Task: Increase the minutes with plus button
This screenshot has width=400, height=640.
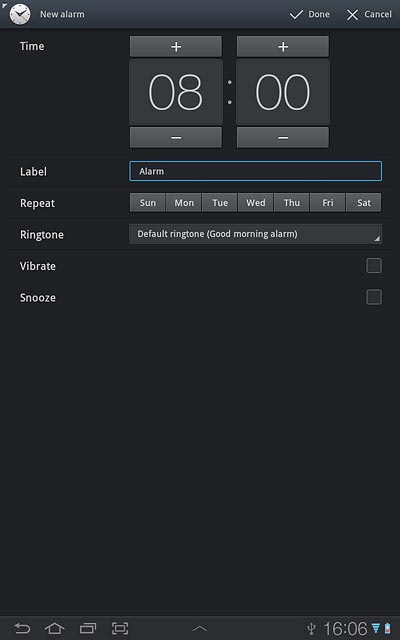Action: click(x=283, y=47)
